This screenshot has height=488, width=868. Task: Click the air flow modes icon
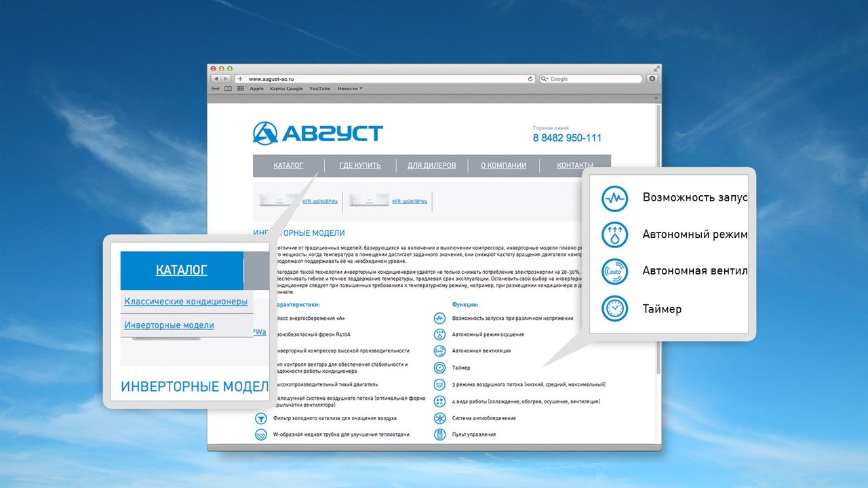pos(439,384)
